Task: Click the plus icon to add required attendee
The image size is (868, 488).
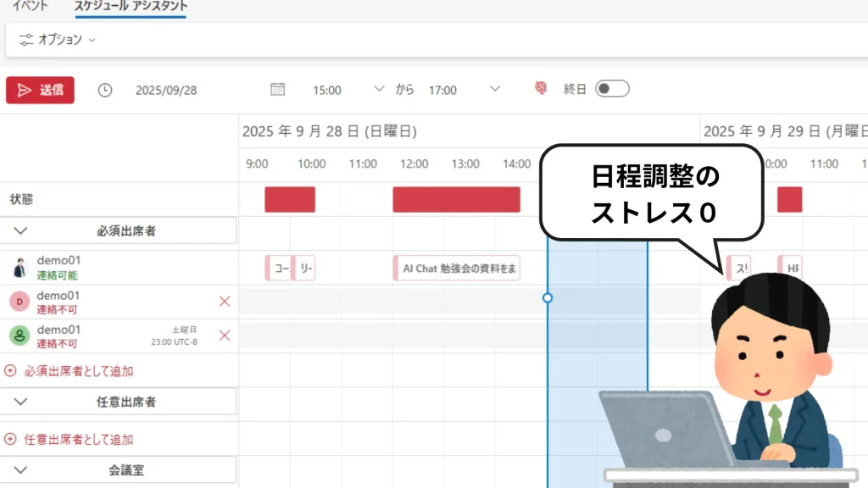Action: point(11,370)
